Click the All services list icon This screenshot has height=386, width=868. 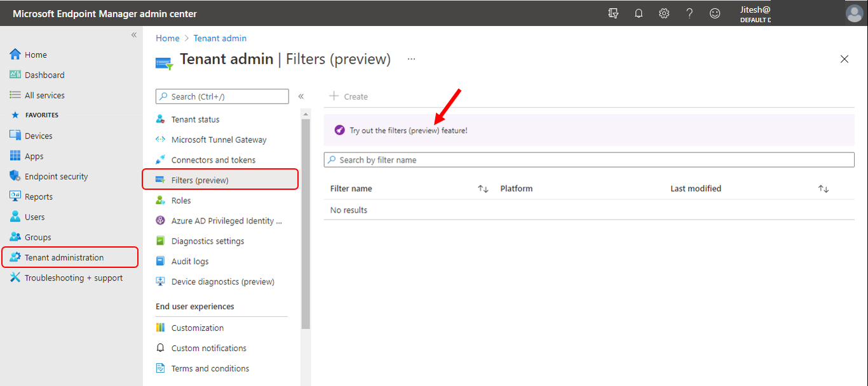pyautogui.click(x=15, y=95)
